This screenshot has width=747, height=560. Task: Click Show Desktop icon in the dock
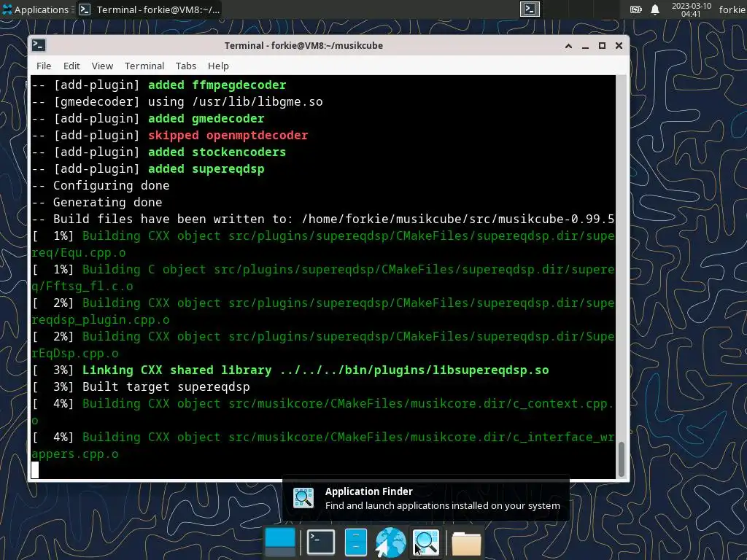coord(280,542)
